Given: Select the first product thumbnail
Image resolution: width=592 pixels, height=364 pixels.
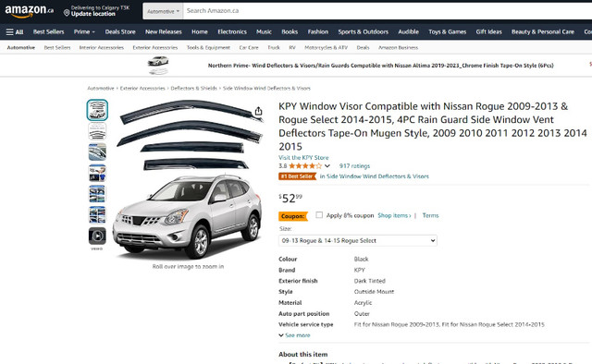Looking at the screenshot, I should click(x=97, y=110).
